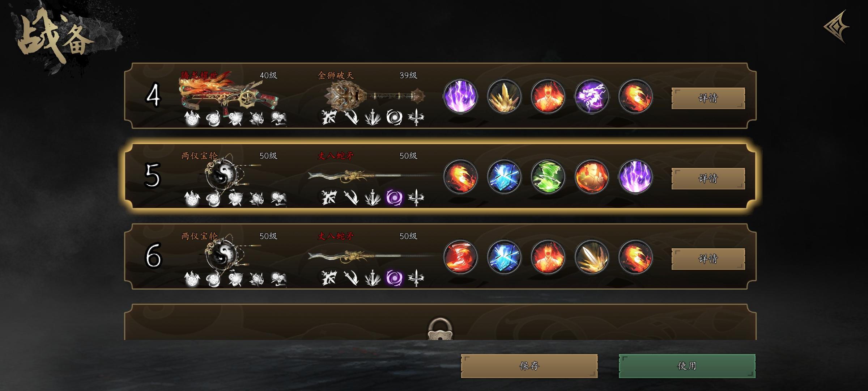Tap the back arrow icon at top right
Screen dimensions: 868x391
coord(836,27)
